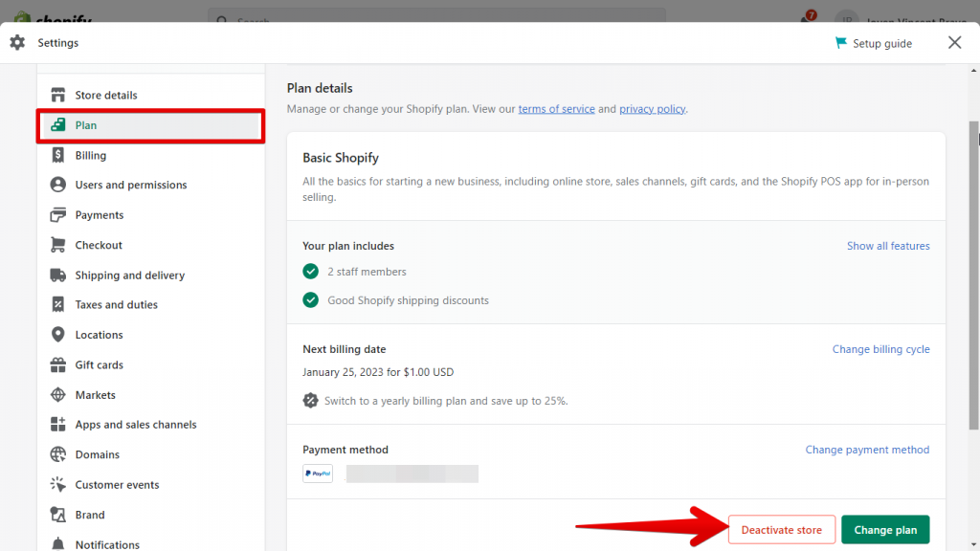Image resolution: width=980 pixels, height=551 pixels.
Task: Click the Markets globe icon
Action: [x=57, y=394]
